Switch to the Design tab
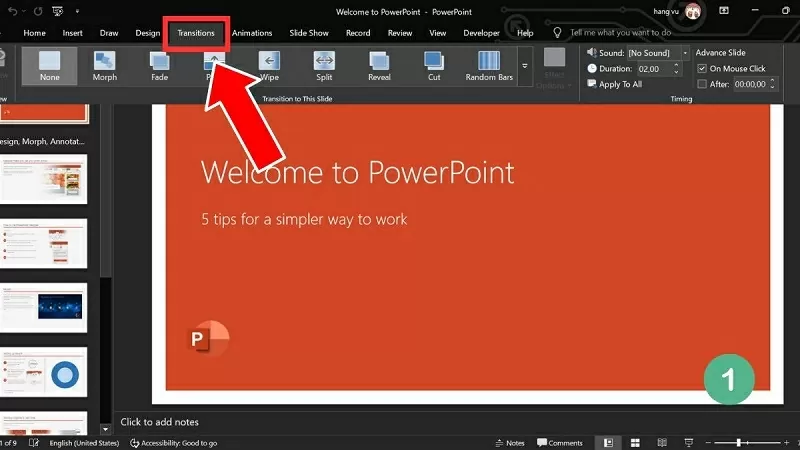The image size is (800, 450). click(147, 33)
